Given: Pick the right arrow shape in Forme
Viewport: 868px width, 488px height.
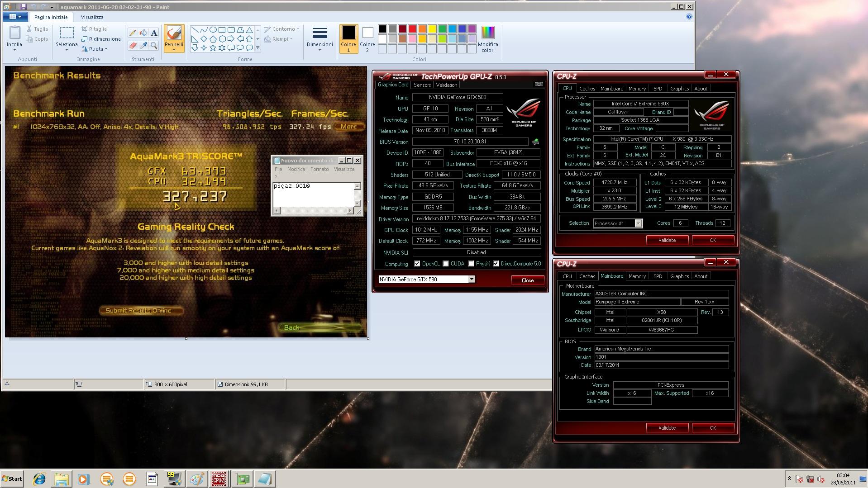Looking at the screenshot, I should [x=231, y=39].
